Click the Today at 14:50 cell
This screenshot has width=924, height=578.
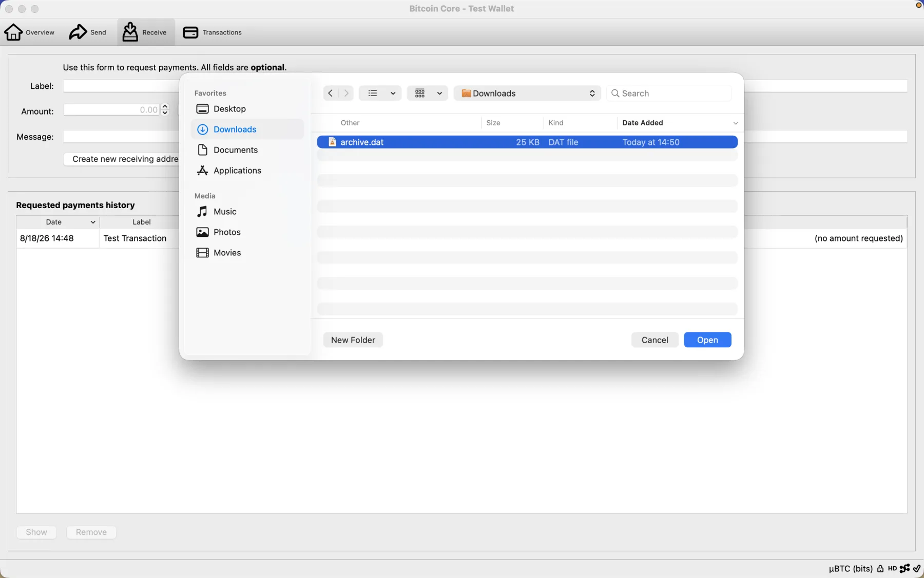pos(650,142)
